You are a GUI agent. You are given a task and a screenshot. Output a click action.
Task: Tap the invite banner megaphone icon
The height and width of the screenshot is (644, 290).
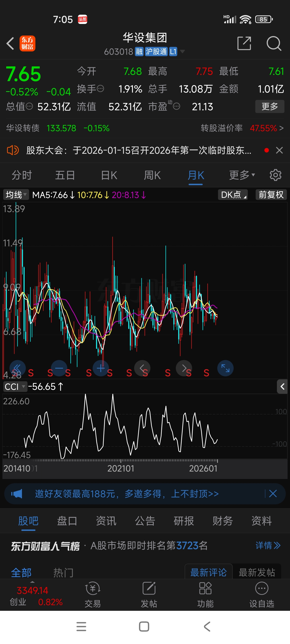click(x=17, y=494)
